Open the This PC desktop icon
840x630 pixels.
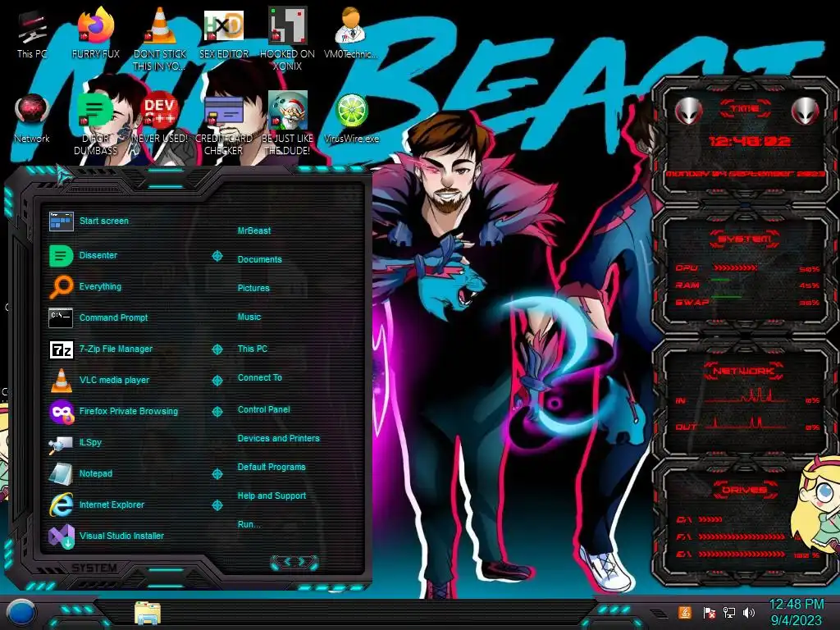pos(32,33)
